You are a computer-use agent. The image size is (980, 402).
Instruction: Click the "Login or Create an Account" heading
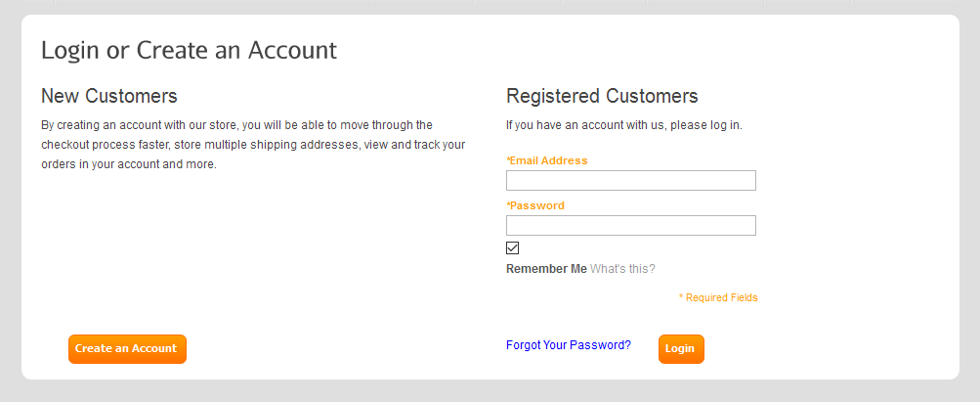pos(189,50)
